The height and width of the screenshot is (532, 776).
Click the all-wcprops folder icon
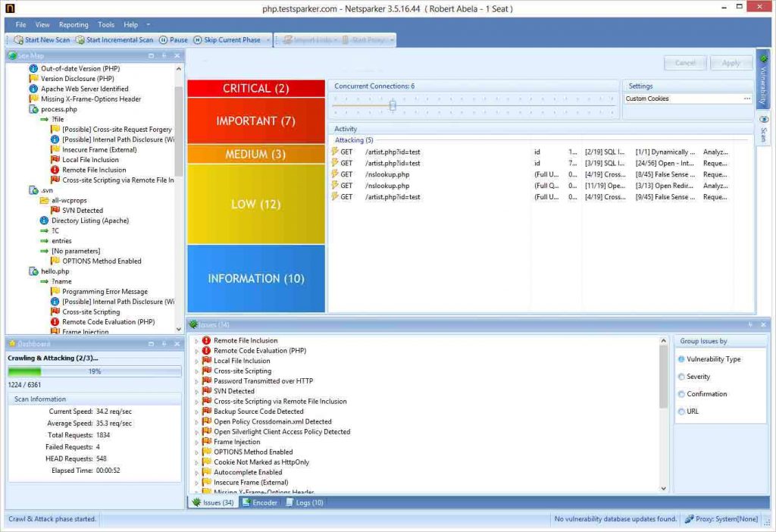(x=44, y=200)
